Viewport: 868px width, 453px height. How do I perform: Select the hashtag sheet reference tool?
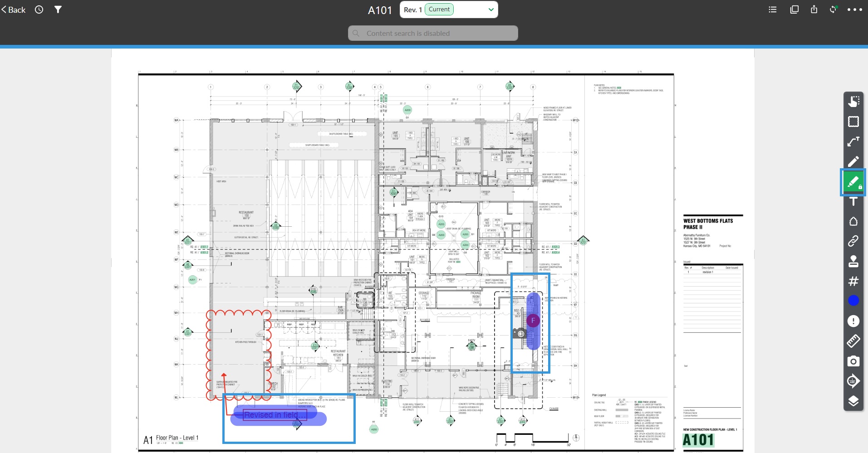[853, 281]
